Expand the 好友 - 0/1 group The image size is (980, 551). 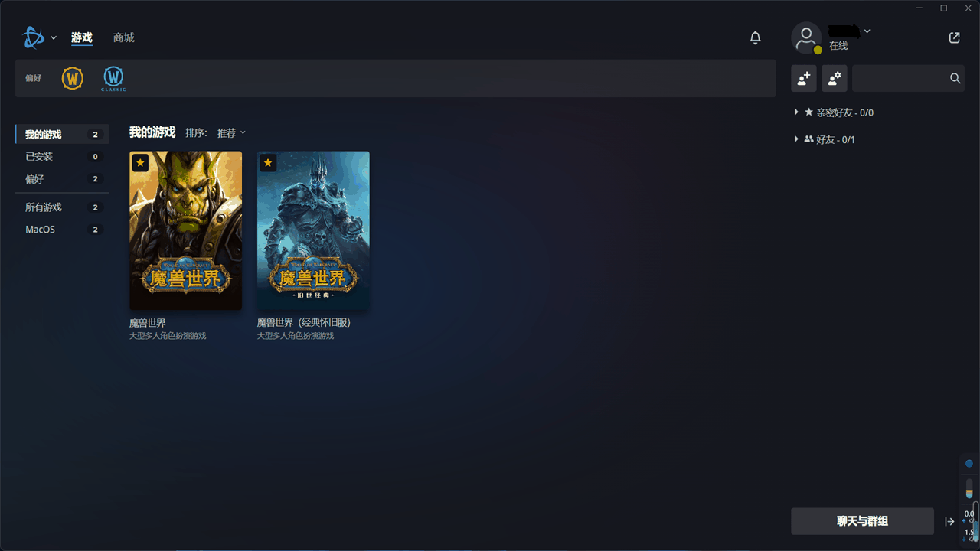pos(797,139)
